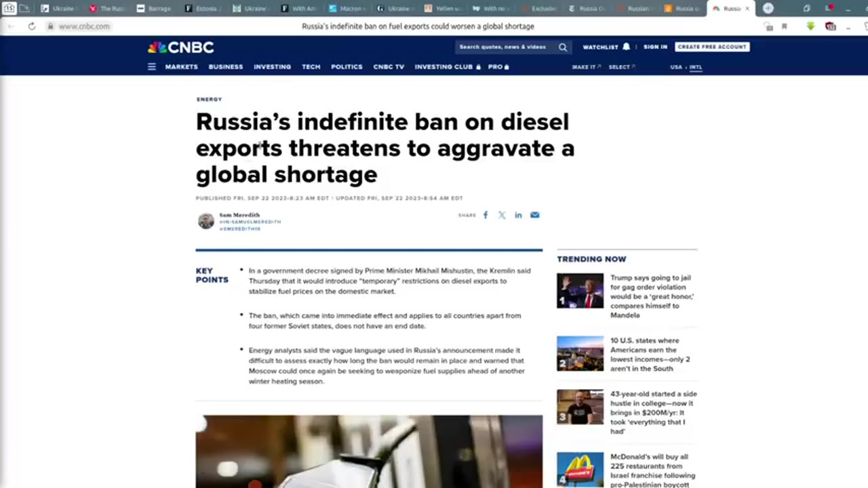868x488 pixels.
Task: Click the lock icon beside Investing Club
Action: 478,67
